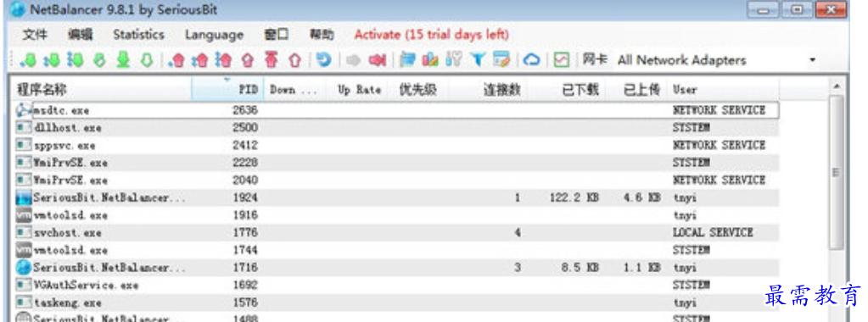Set high download priority (third green arrow)
Screen dimensions: 868x322
[x=75, y=60]
